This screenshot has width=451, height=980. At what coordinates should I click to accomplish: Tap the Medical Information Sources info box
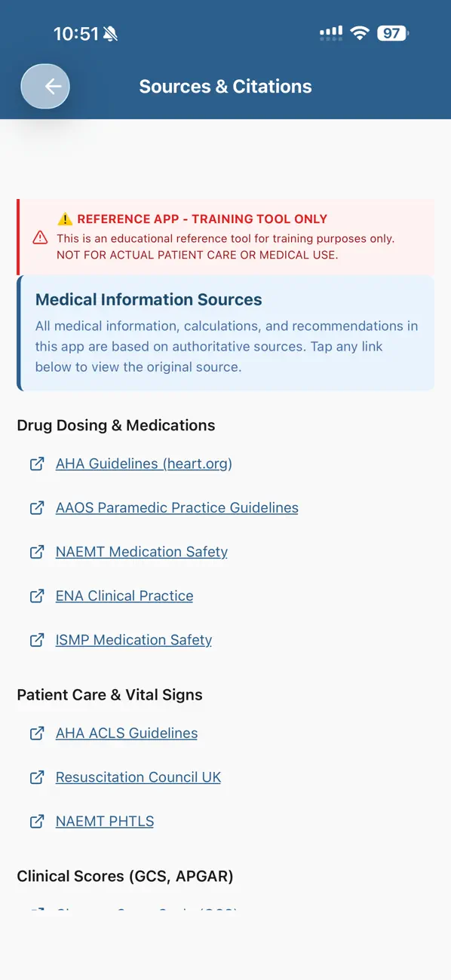click(226, 333)
